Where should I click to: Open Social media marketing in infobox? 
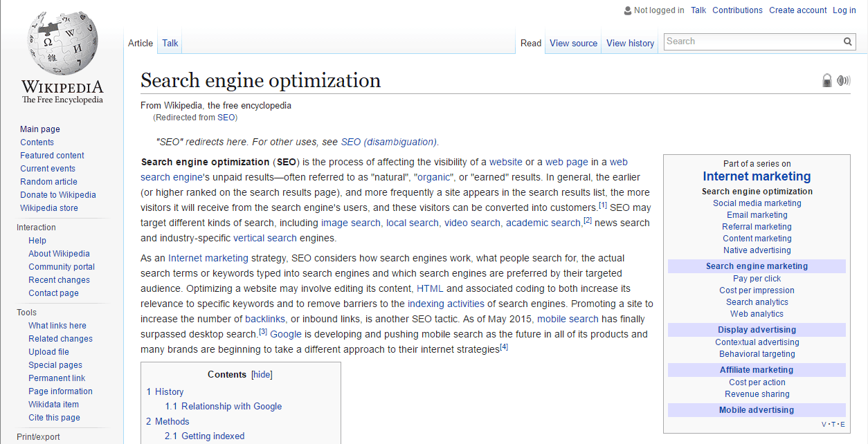point(757,203)
